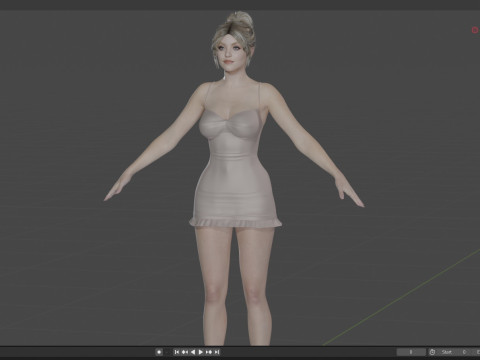Jump to the next keyframe
The height and width of the screenshot is (360, 480).
(209, 352)
